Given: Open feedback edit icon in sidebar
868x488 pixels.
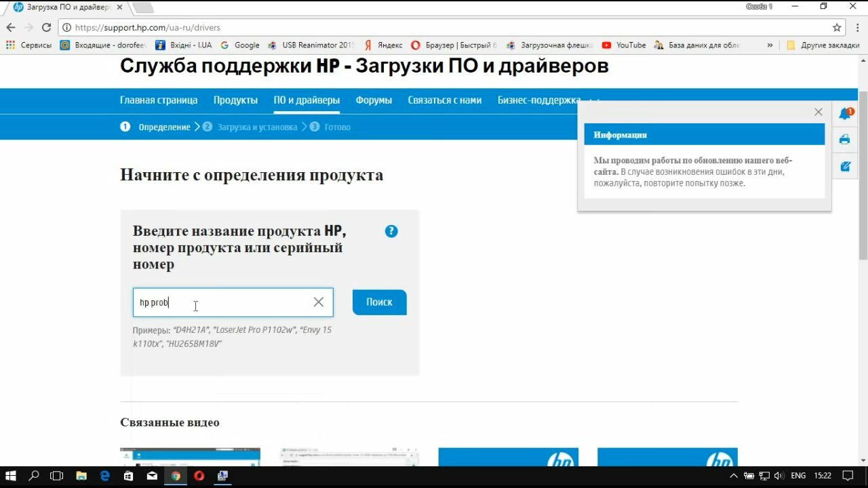Looking at the screenshot, I should (845, 166).
